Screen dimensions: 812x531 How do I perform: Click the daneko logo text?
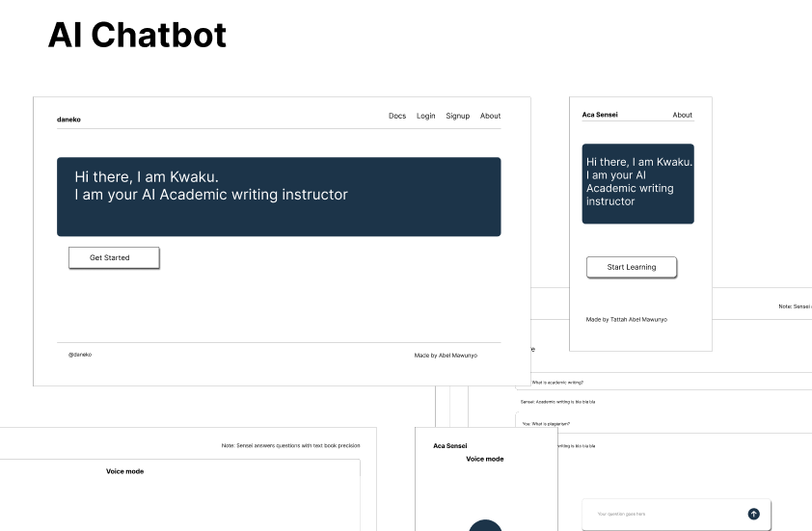coord(68,119)
